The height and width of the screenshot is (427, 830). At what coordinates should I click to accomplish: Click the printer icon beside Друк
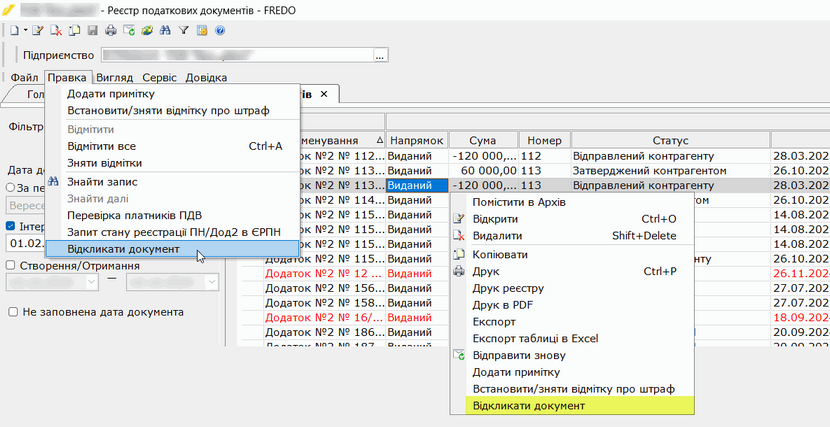[x=459, y=271]
